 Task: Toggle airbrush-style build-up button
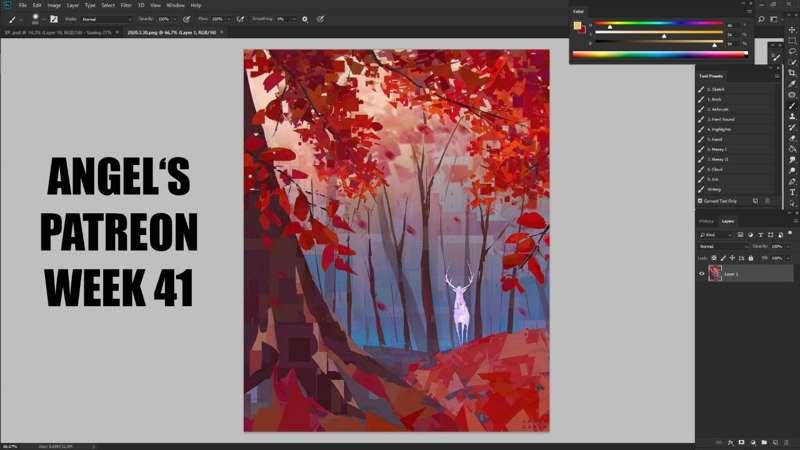coord(240,19)
